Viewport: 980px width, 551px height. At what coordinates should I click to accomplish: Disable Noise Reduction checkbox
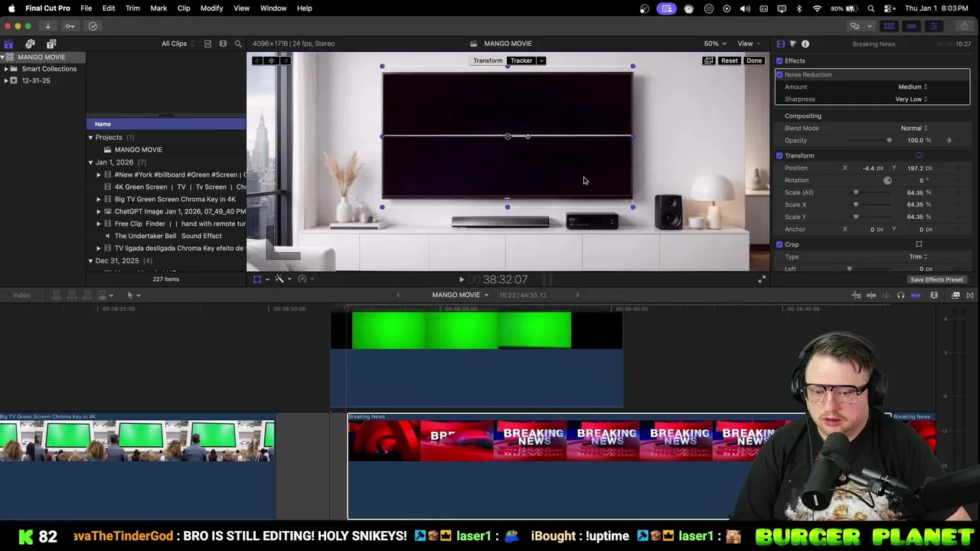779,74
